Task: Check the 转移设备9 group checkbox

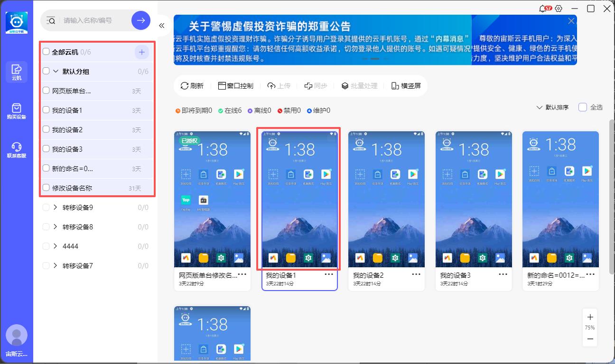Action: click(x=46, y=207)
